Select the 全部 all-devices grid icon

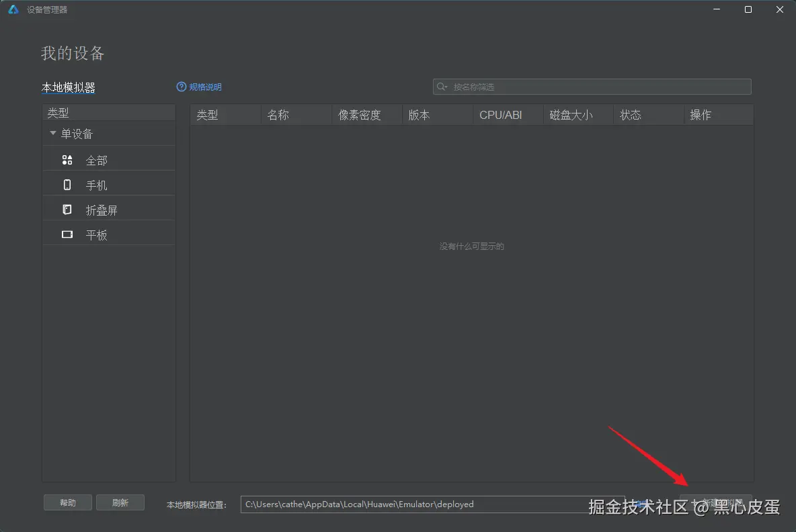pyautogui.click(x=67, y=161)
